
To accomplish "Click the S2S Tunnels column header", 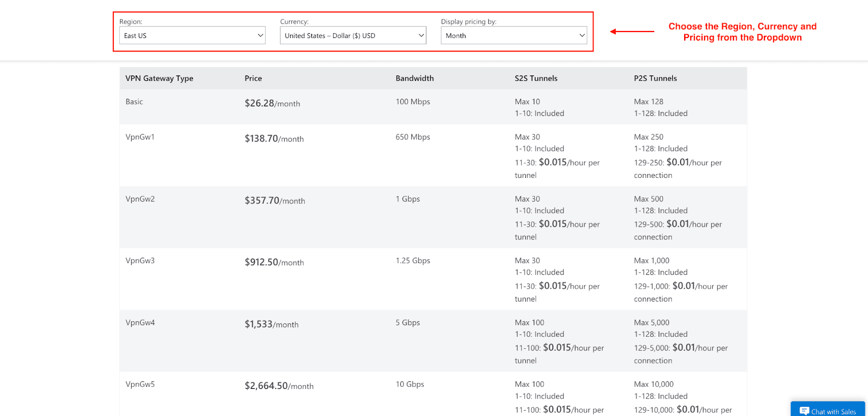I will tap(536, 78).
